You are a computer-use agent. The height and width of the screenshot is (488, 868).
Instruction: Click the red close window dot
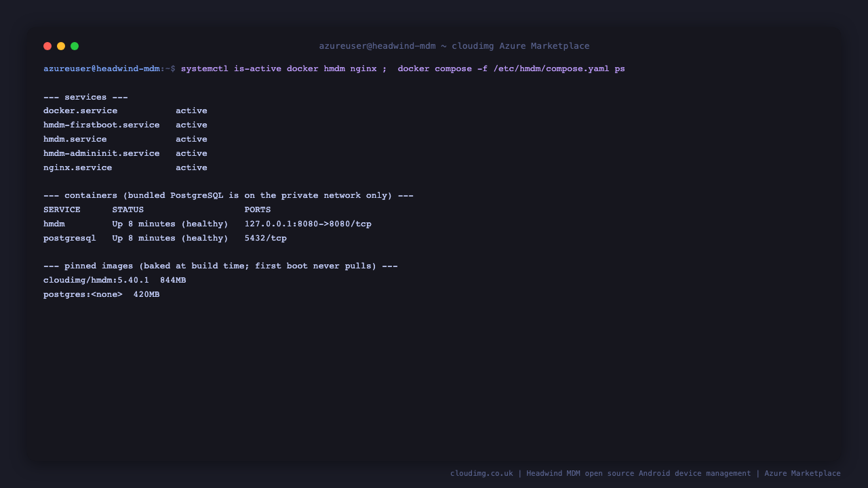[x=47, y=46]
